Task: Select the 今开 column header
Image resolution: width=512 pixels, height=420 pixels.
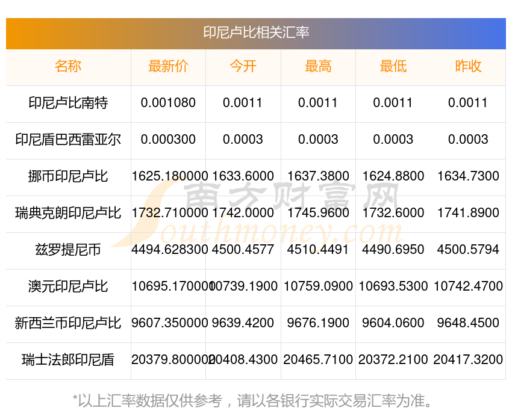Action: pyautogui.click(x=243, y=66)
